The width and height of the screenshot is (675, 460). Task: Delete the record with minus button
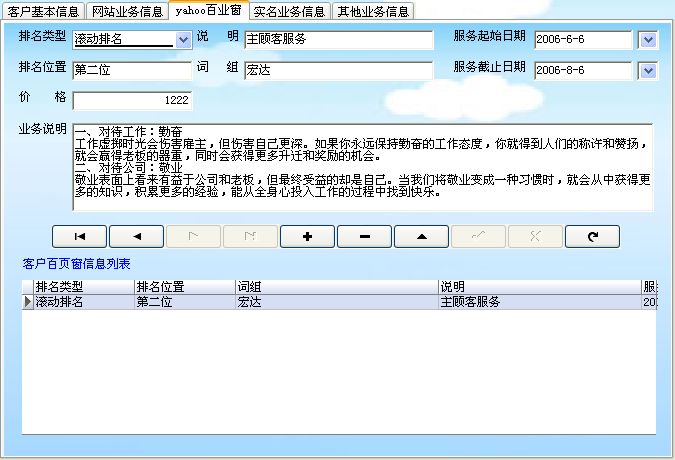point(364,236)
